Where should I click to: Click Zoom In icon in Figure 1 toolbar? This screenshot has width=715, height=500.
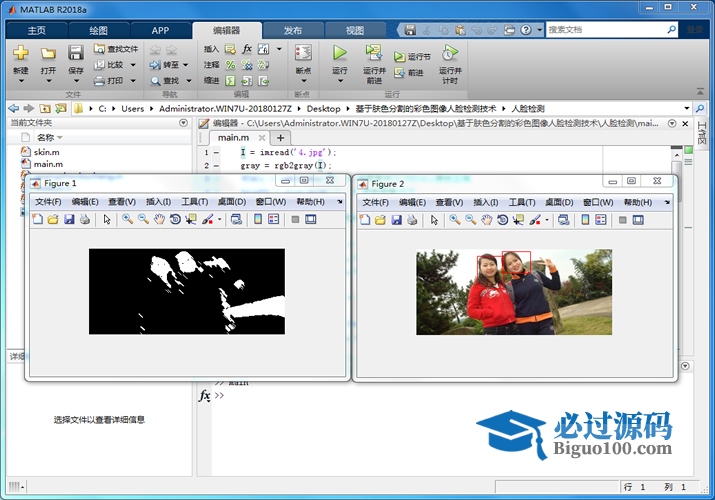click(x=127, y=219)
